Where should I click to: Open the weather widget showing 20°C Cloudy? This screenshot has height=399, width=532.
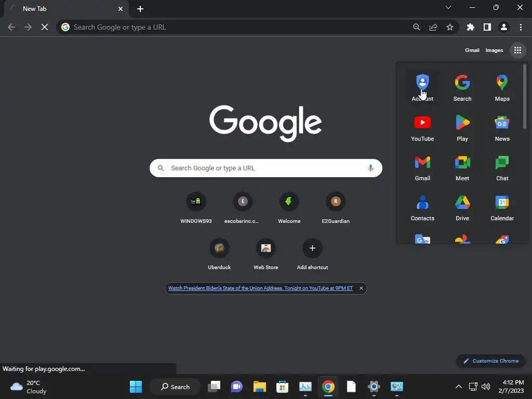point(29,387)
